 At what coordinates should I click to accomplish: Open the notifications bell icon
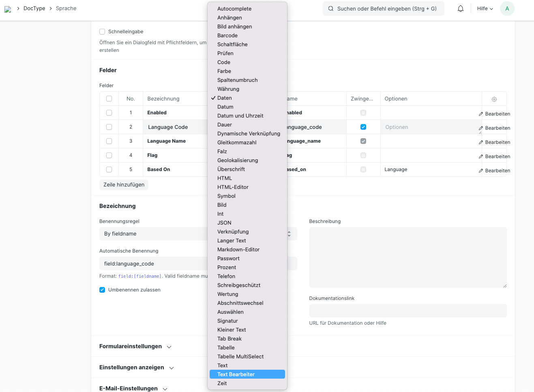click(x=461, y=9)
